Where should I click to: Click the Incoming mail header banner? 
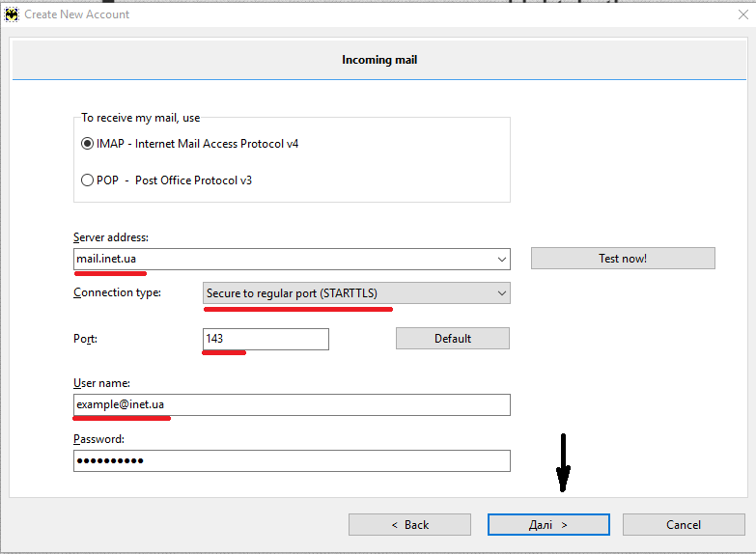tap(378, 60)
